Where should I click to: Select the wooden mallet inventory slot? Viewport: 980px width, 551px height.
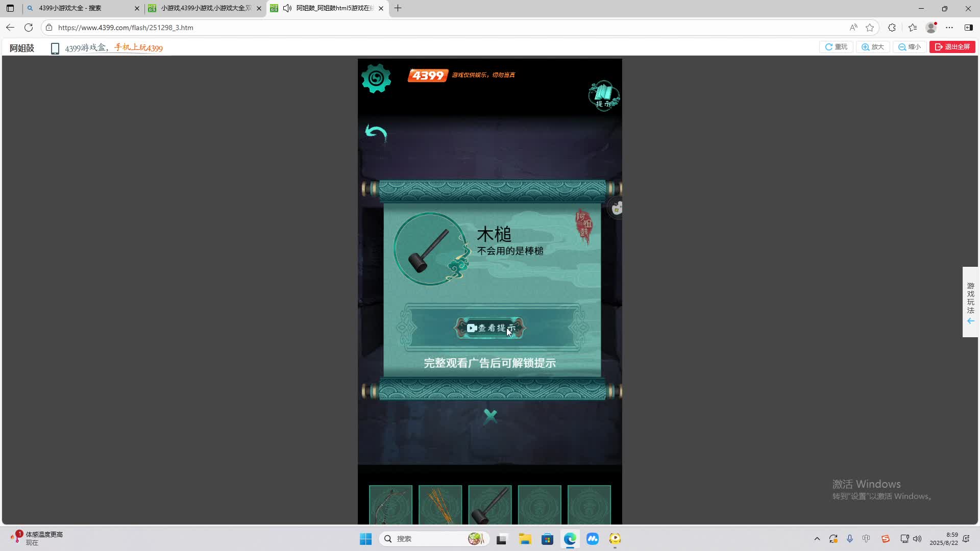(x=489, y=505)
